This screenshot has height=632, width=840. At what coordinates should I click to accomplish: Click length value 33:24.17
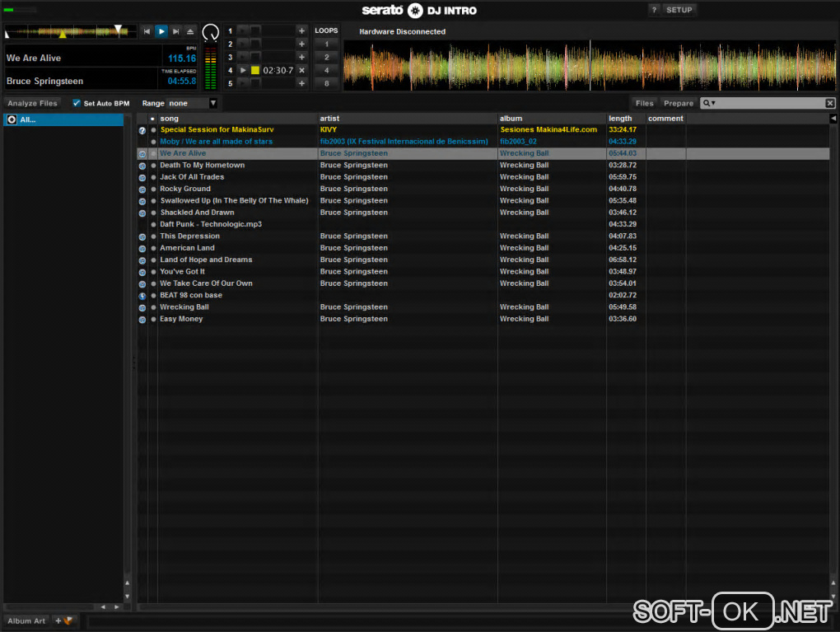click(x=623, y=129)
